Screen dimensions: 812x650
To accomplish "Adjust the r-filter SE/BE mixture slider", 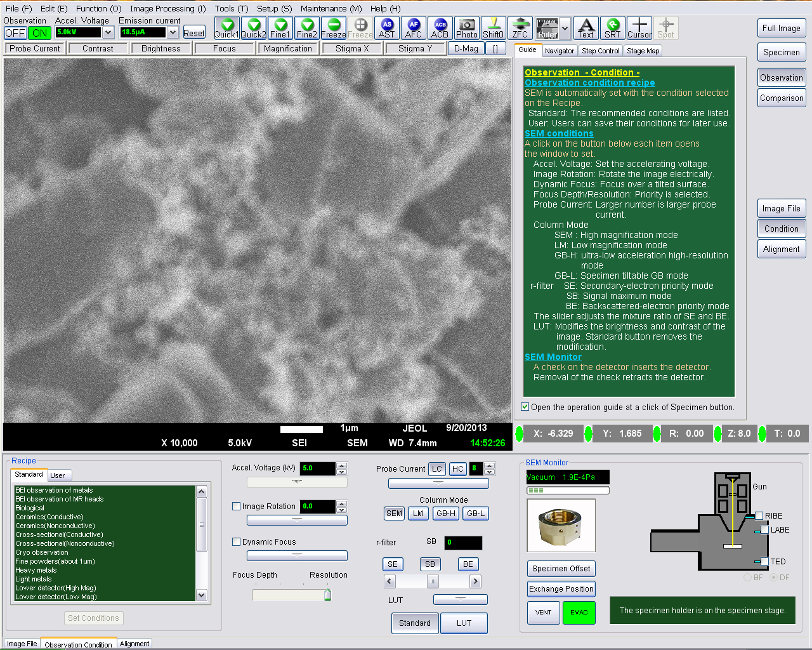I will click(432, 581).
